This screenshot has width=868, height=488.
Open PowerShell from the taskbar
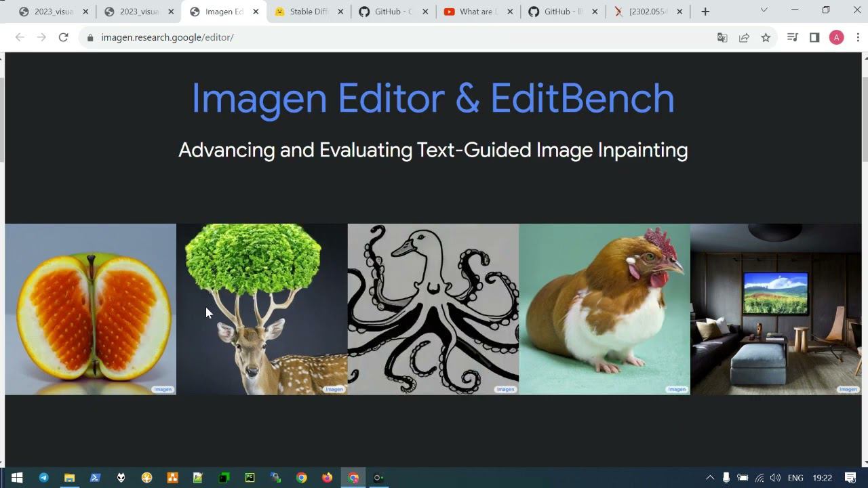point(95,478)
